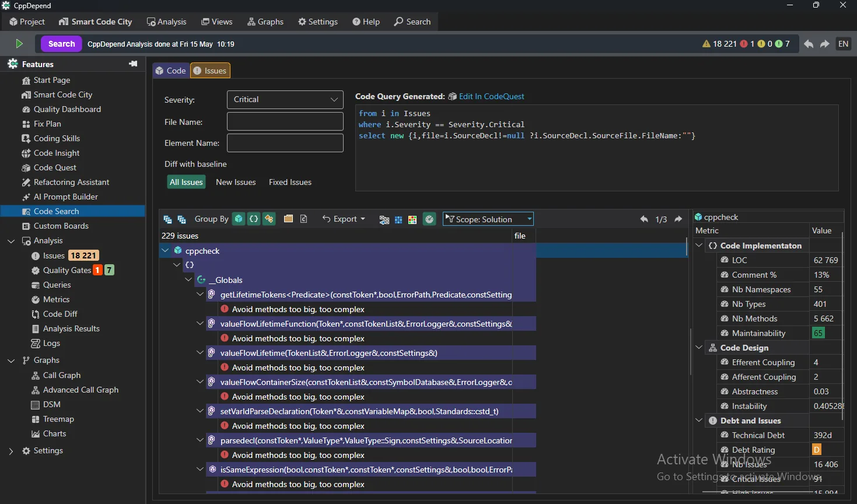Screen dimensions: 857x504
Task: Toggle Group By namespace braces icon
Action: 254,219
